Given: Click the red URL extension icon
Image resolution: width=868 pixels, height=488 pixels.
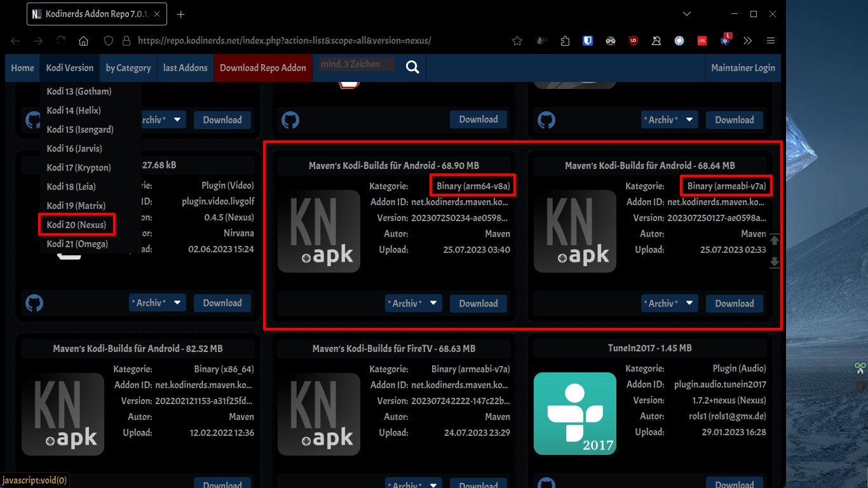Looking at the screenshot, I should pos(702,41).
